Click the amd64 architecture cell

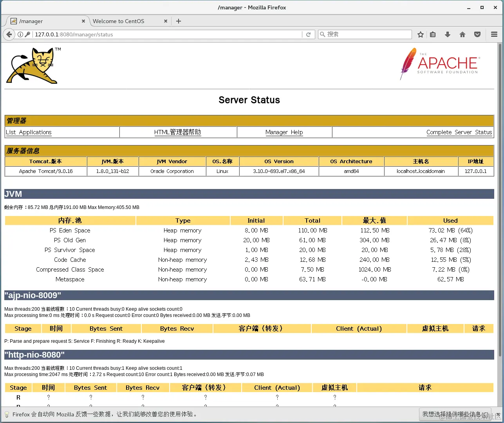(x=352, y=171)
